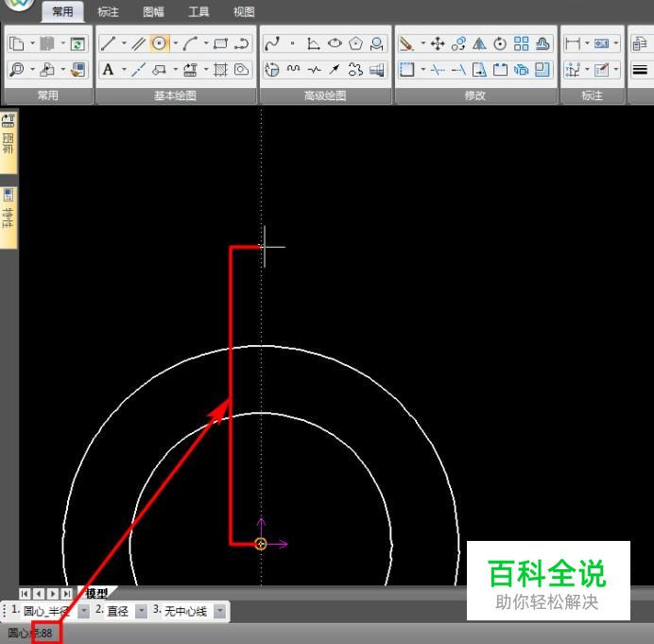Select the Point tool
The width and height of the screenshot is (654, 644).
[293, 44]
